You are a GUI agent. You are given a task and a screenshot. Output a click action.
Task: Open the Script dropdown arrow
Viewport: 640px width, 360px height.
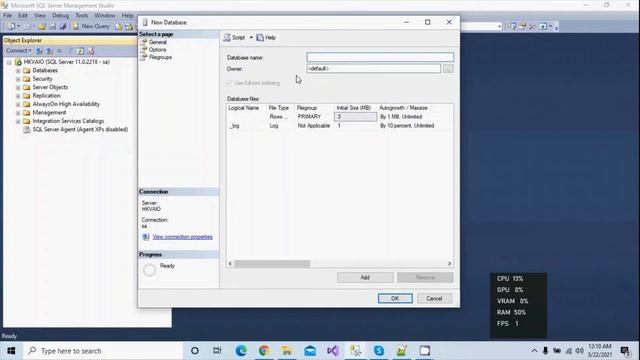click(x=251, y=38)
